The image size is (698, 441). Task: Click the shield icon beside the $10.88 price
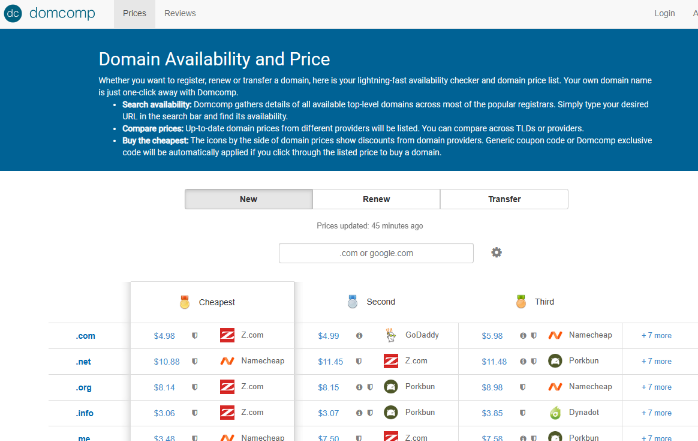(195, 361)
